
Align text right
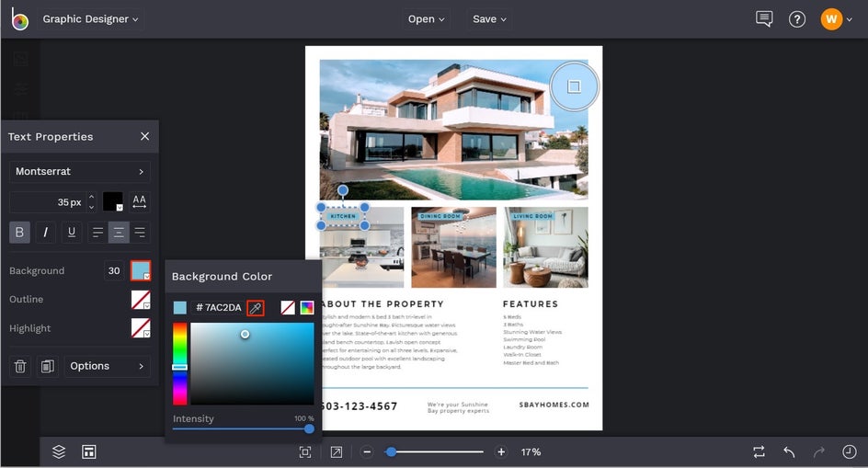click(140, 232)
